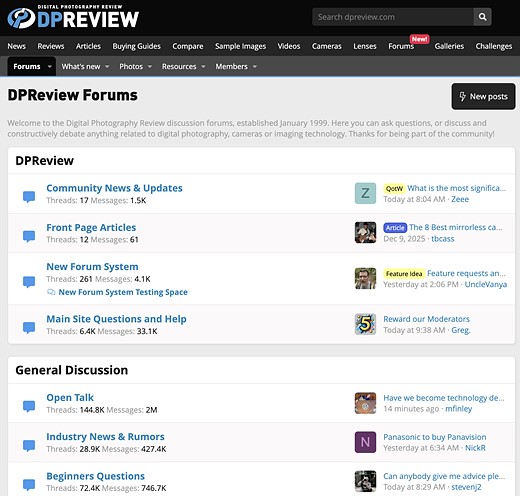Click the Beginners Questions speech bubble icon
The image size is (520, 496).
coord(29,484)
